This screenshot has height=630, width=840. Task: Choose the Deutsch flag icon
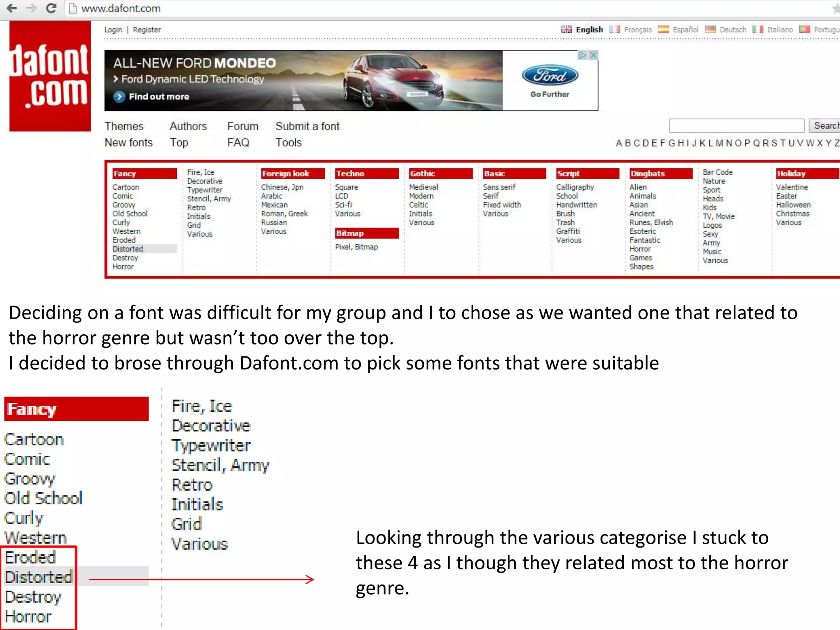click(x=710, y=30)
